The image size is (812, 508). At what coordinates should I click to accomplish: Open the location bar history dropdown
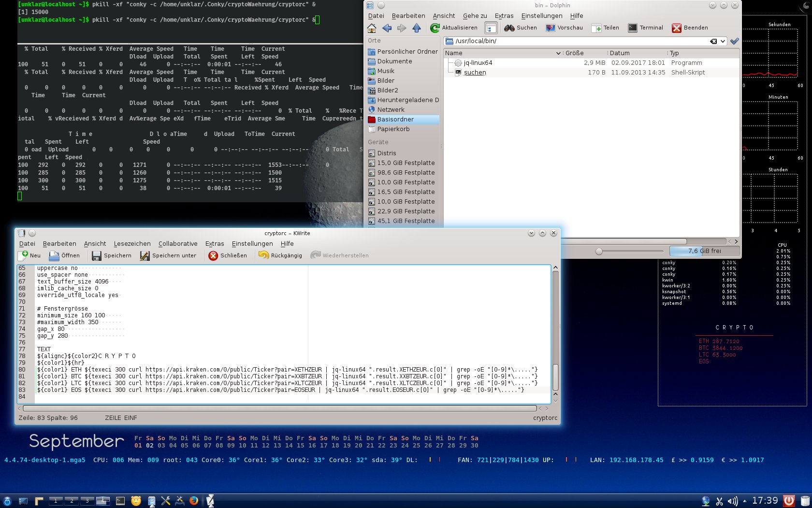723,41
